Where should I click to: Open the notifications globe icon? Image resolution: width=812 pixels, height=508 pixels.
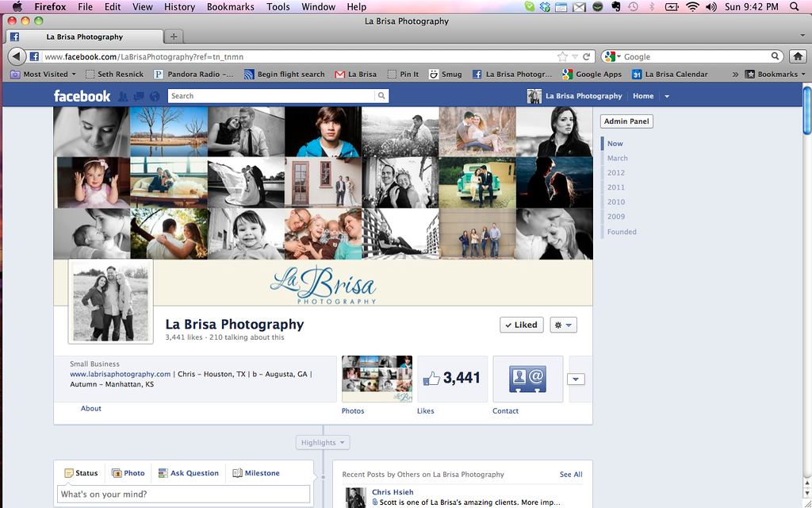point(155,96)
